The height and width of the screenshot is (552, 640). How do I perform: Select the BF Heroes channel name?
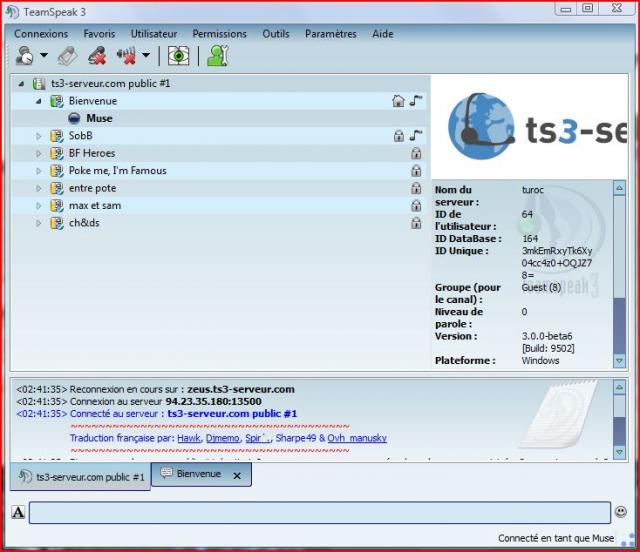click(x=92, y=154)
